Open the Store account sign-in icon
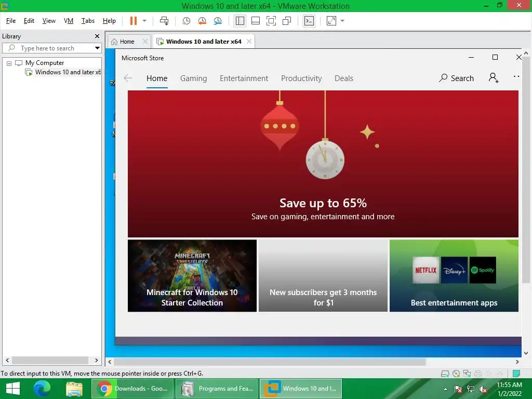The width and height of the screenshot is (532, 399). tap(494, 78)
